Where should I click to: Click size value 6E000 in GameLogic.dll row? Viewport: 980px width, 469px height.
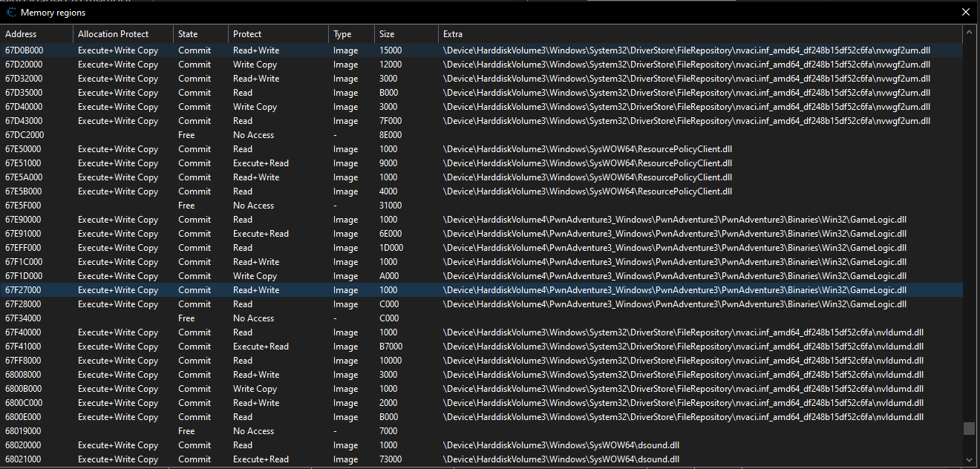(391, 234)
